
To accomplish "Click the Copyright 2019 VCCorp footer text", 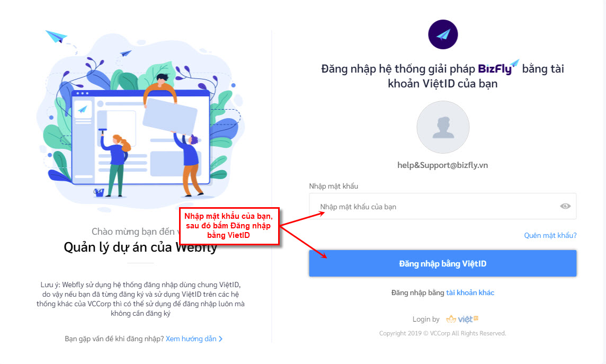I will pyautogui.click(x=442, y=333).
